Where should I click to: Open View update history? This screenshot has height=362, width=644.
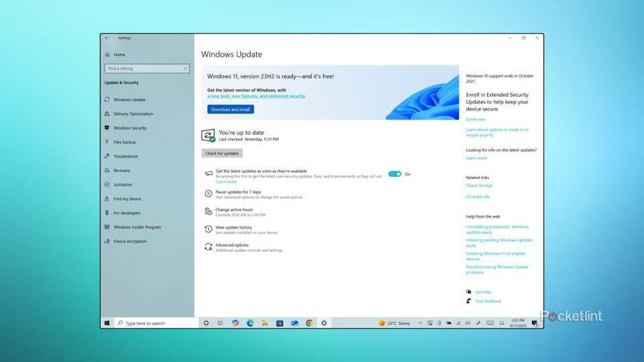233,227
